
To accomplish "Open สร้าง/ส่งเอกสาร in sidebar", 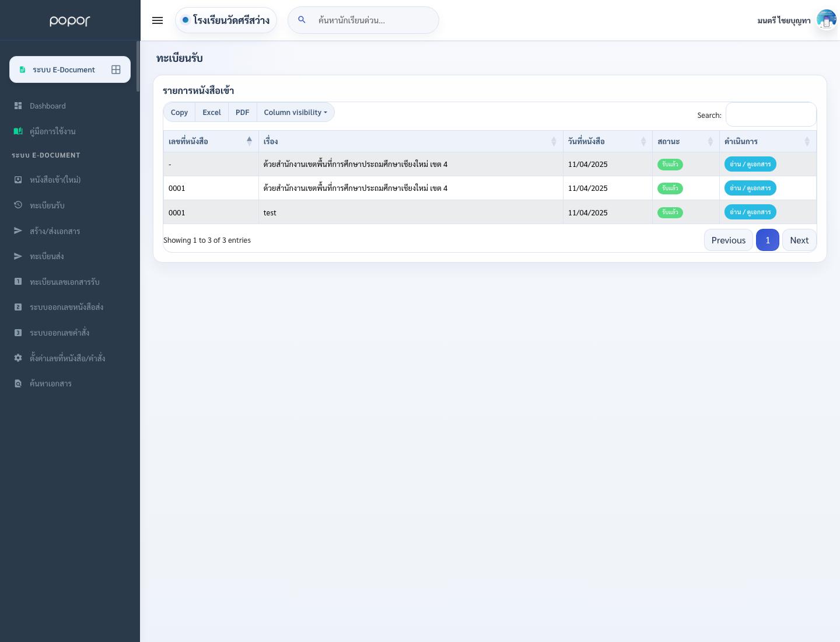I will (x=55, y=231).
